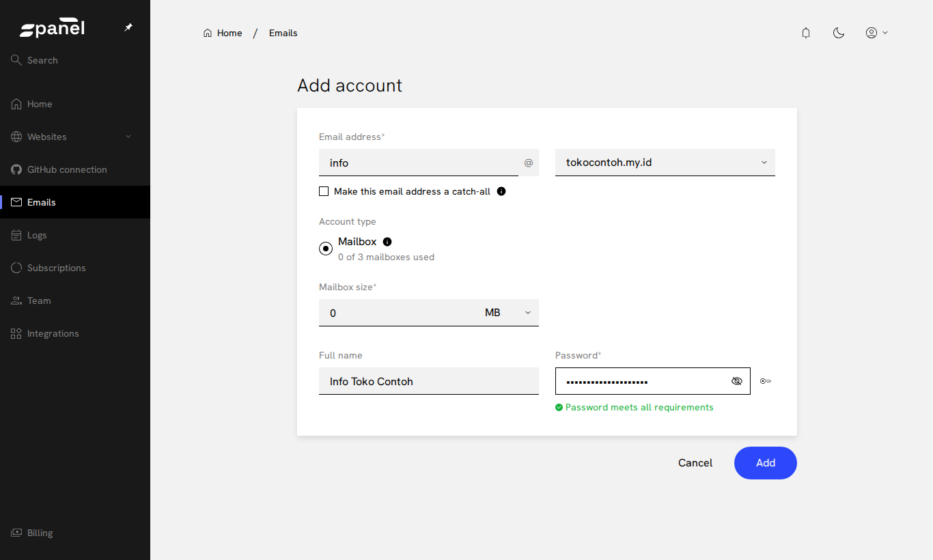Enable the catch-all email checkbox
Viewport: 933px width, 560px height.
tap(324, 191)
